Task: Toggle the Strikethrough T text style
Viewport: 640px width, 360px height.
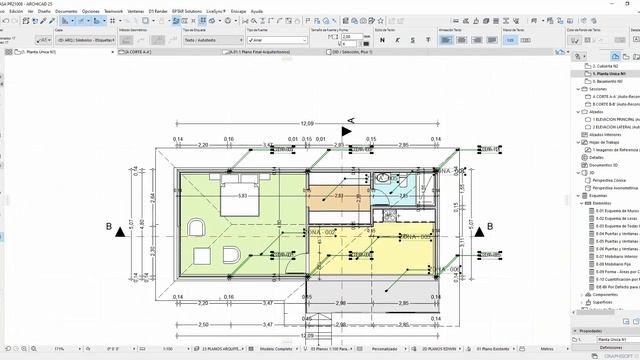Action: coord(428,40)
